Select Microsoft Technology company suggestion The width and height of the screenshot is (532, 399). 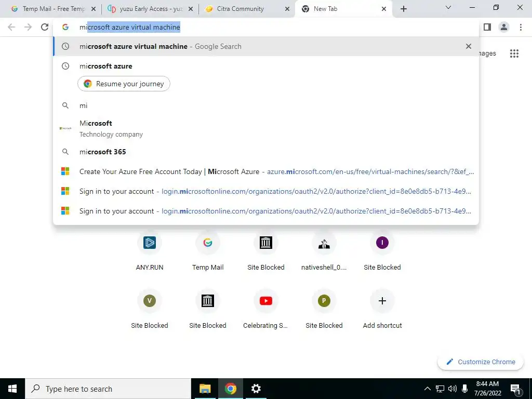[266, 129]
